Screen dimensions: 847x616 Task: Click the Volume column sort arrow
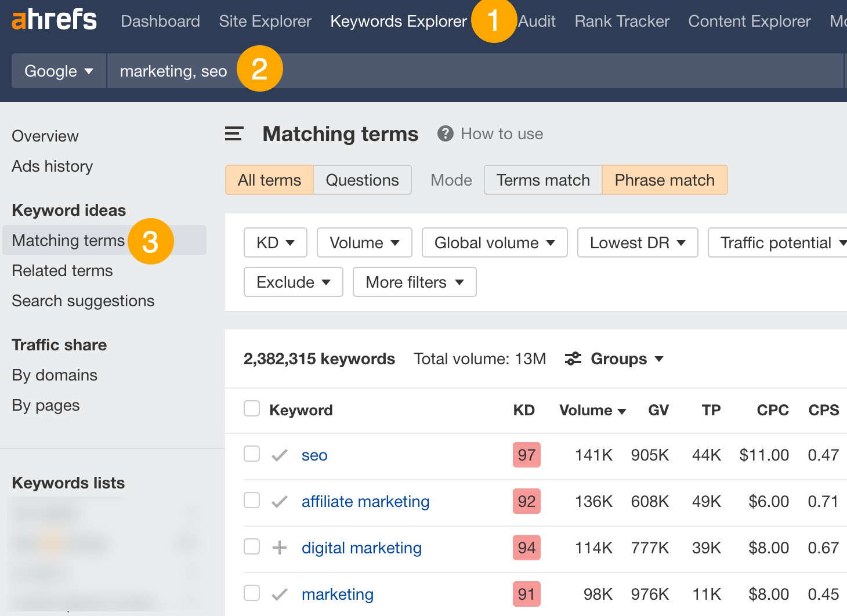621,411
